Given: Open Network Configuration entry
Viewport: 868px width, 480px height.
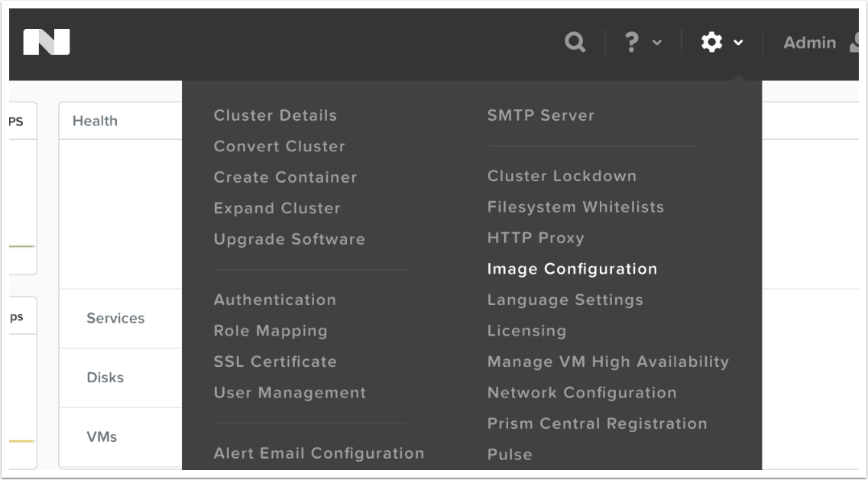Looking at the screenshot, I should pyautogui.click(x=581, y=393).
